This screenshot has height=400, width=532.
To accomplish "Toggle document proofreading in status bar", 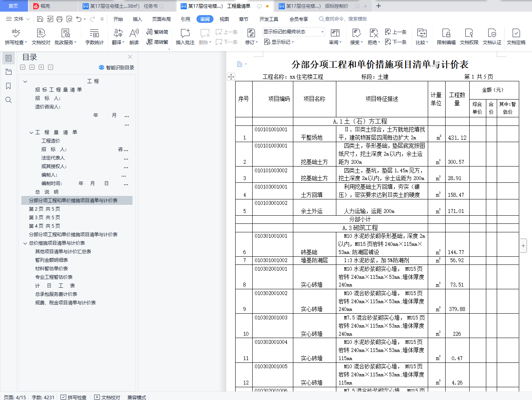I will point(107,397).
